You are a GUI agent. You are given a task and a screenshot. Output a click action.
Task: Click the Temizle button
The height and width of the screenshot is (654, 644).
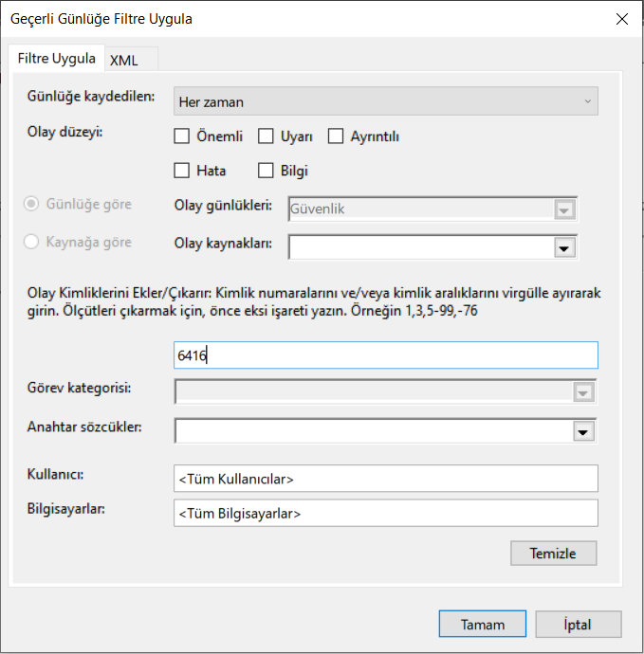[554, 554]
